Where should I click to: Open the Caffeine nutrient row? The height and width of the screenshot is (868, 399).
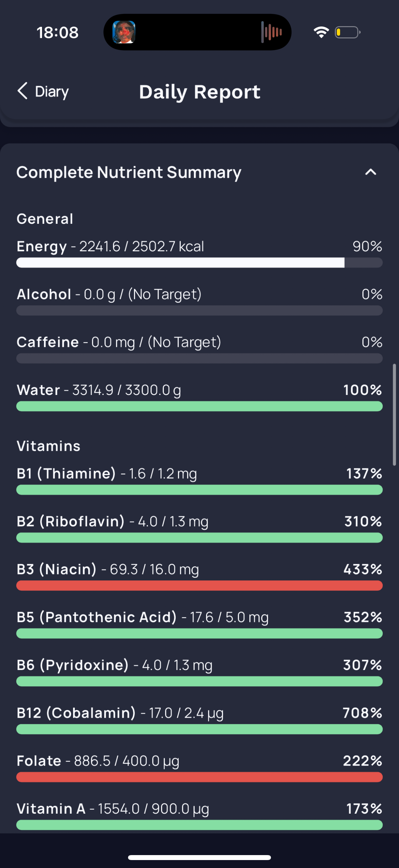coord(199,349)
